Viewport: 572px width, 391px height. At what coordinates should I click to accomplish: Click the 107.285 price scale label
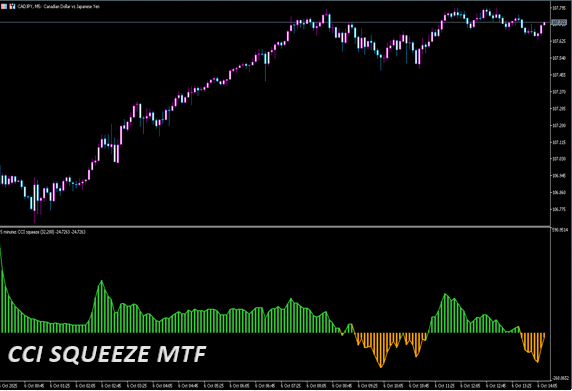559,109
